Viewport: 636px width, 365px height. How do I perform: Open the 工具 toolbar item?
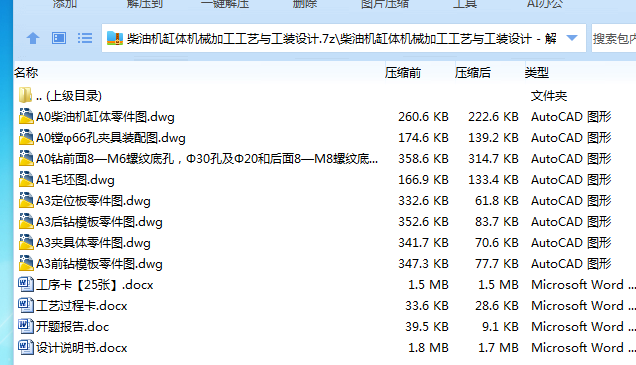click(x=464, y=4)
